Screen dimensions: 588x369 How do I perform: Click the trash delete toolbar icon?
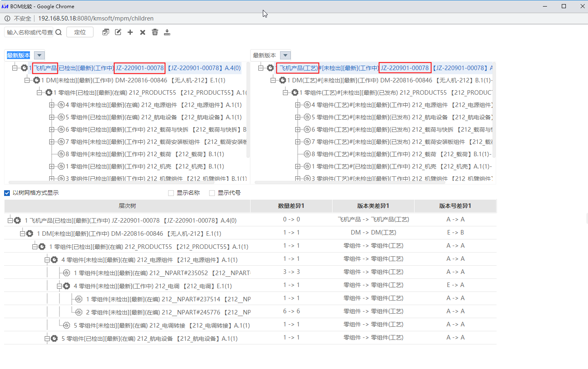pos(155,32)
